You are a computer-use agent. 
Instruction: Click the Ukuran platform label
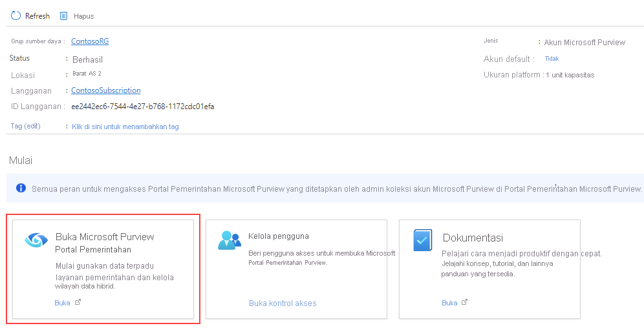coord(512,75)
